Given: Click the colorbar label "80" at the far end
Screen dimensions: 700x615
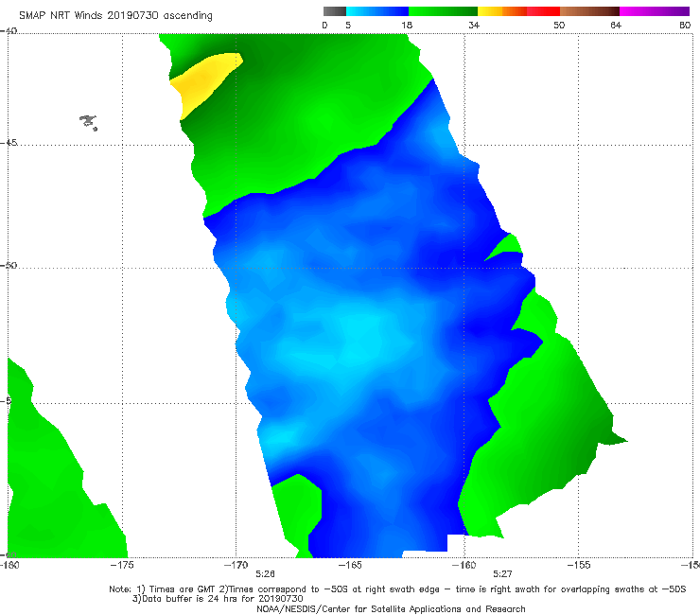Looking at the screenshot, I should tap(685, 26).
